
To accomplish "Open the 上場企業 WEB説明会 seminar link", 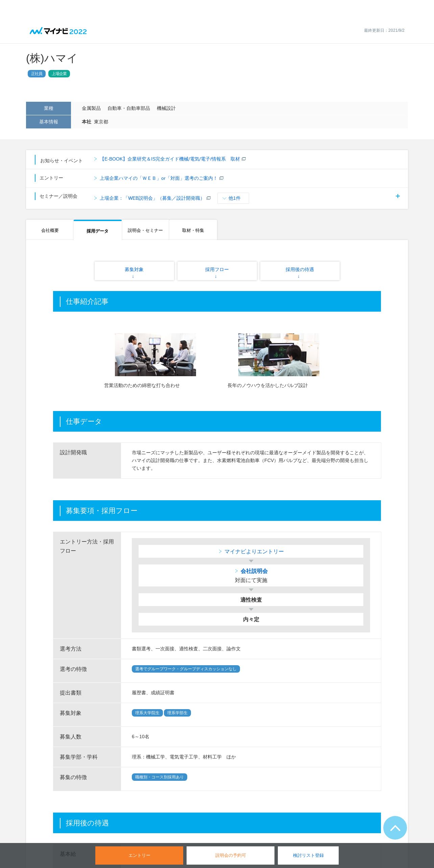I will tap(152, 198).
